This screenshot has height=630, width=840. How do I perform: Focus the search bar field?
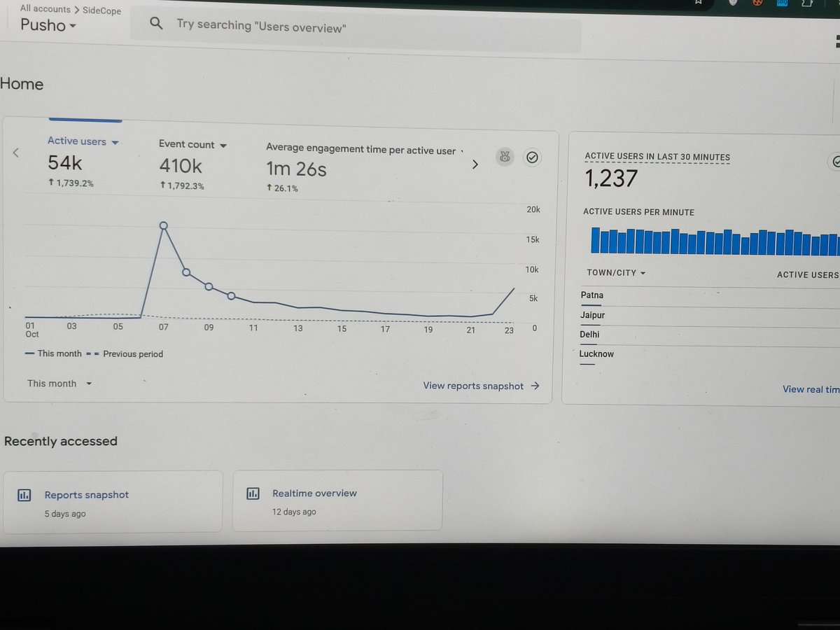356,28
